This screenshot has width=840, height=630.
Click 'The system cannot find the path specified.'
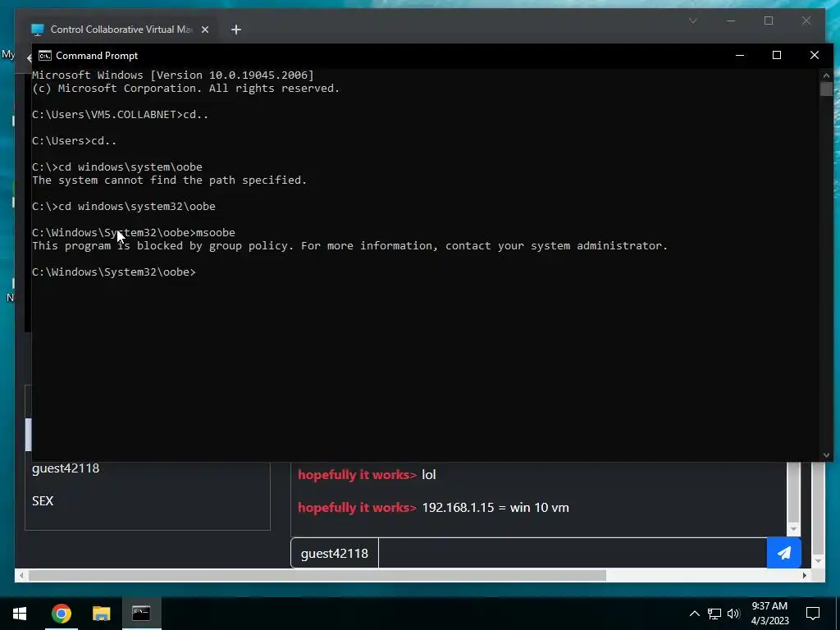(169, 180)
